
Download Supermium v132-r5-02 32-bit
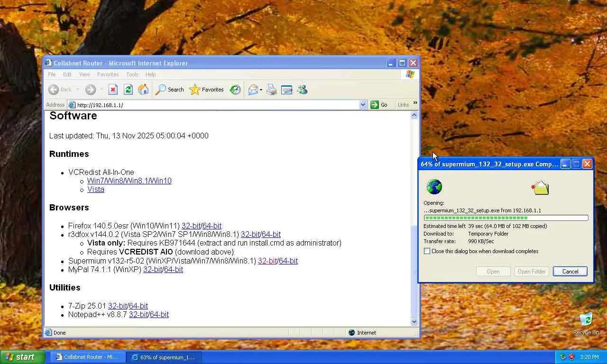point(267,261)
